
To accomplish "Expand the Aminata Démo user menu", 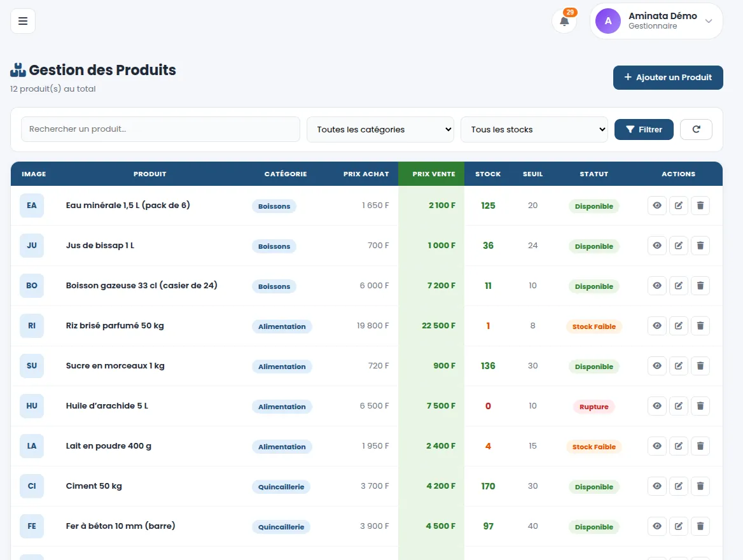I will pyautogui.click(x=656, y=21).
